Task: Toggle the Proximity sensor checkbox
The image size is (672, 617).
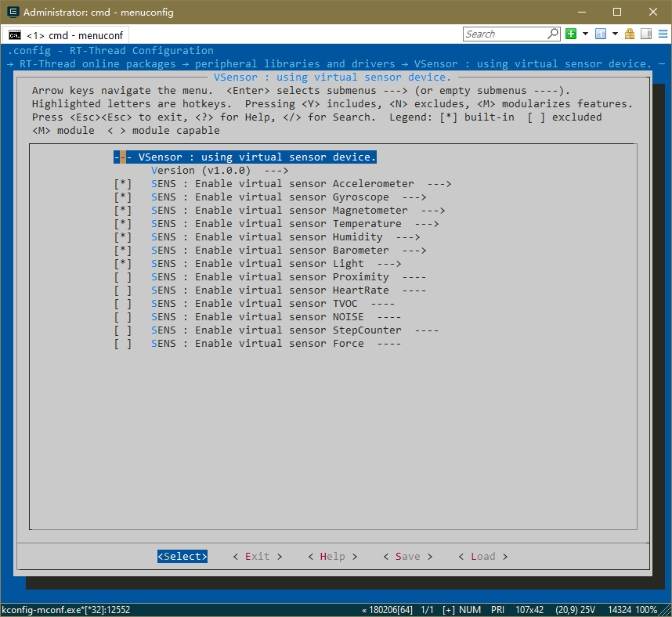Action: click(x=122, y=277)
